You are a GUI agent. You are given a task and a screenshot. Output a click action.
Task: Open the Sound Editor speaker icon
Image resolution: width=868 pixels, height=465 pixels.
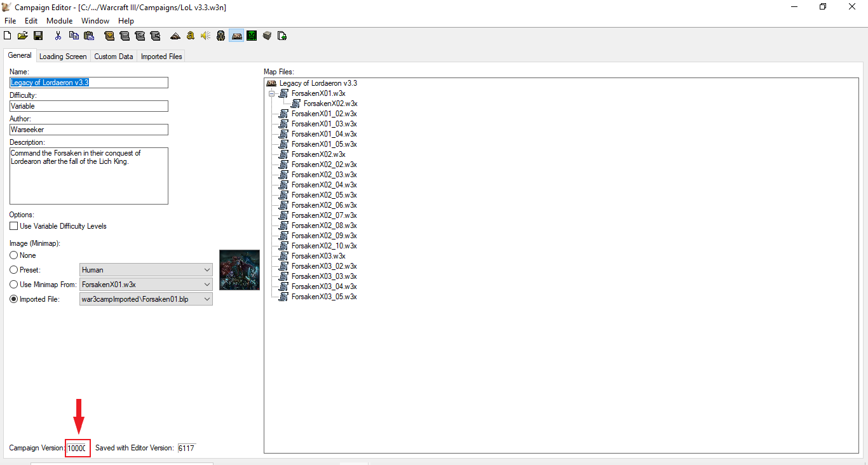tap(205, 36)
